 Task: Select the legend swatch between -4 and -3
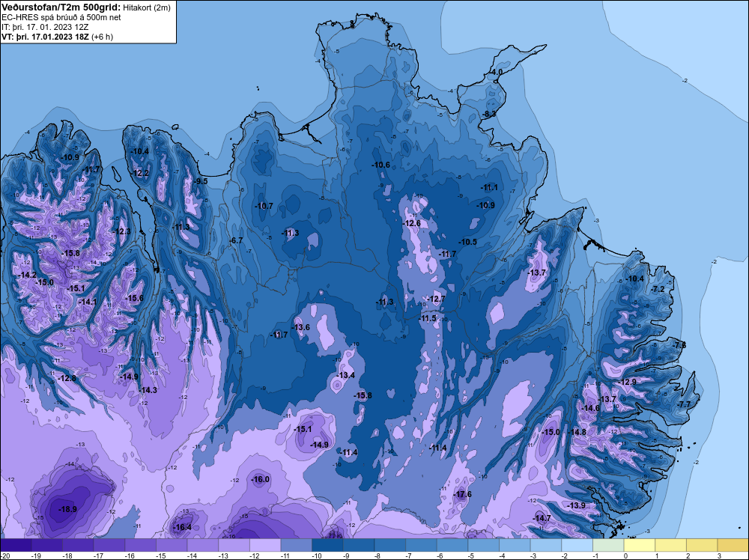coord(515,545)
